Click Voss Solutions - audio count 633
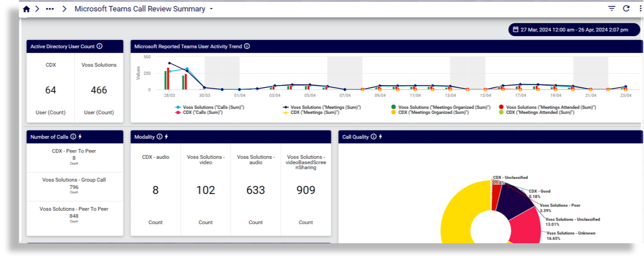Viewport: 644px width, 260px height. click(256, 190)
